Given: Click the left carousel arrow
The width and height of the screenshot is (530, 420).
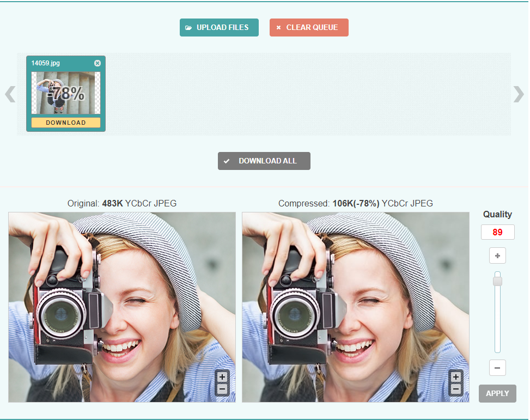Looking at the screenshot, I should pos(9,94).
